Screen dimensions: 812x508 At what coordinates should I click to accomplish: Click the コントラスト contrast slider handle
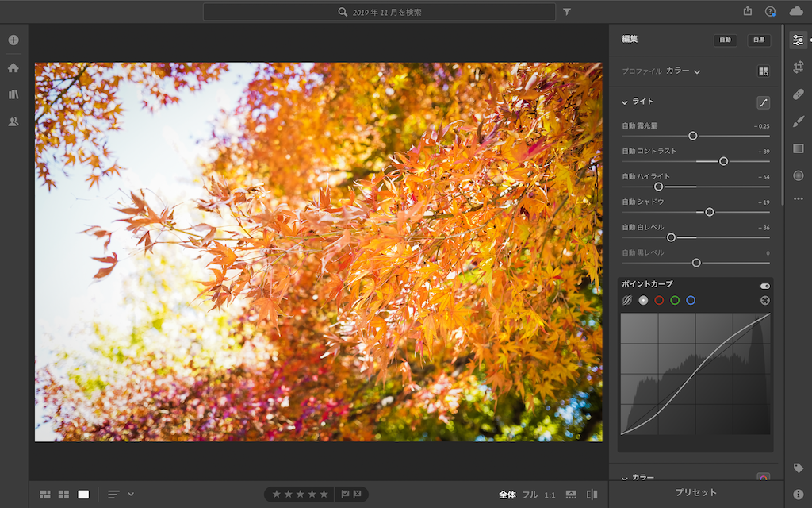(723, 161)
